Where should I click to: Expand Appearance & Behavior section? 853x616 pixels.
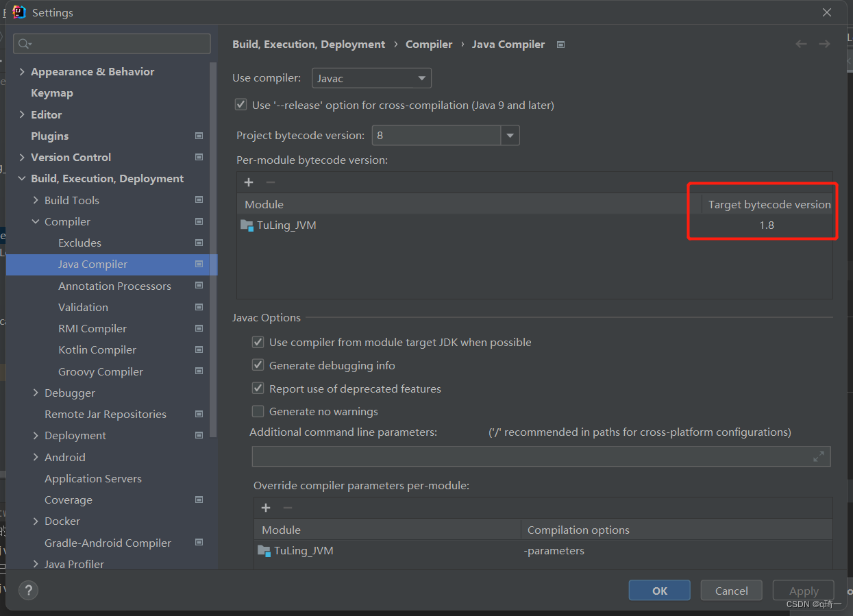[x=22, y=72]
